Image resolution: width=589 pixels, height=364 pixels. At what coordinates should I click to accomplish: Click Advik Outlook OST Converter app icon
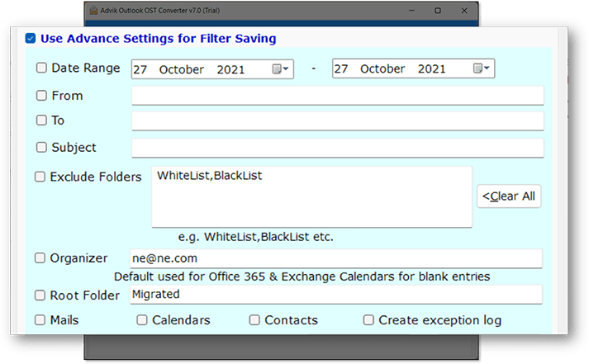(x=93, y=11)
